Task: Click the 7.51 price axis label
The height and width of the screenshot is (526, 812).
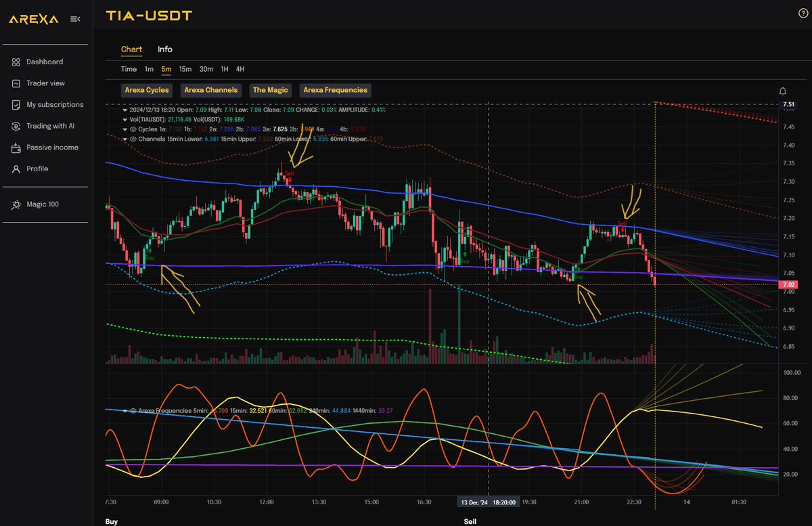Action: (788, 104)
